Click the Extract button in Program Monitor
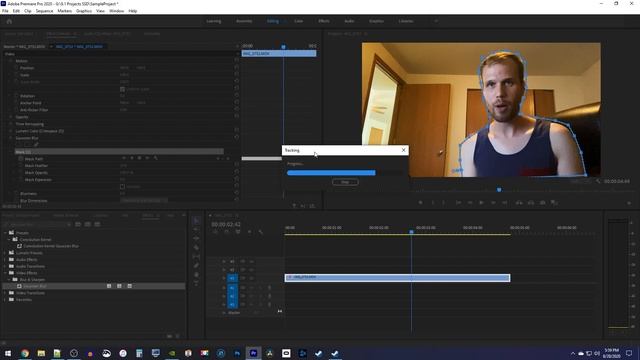640x360 pixels. pos(531,202)
